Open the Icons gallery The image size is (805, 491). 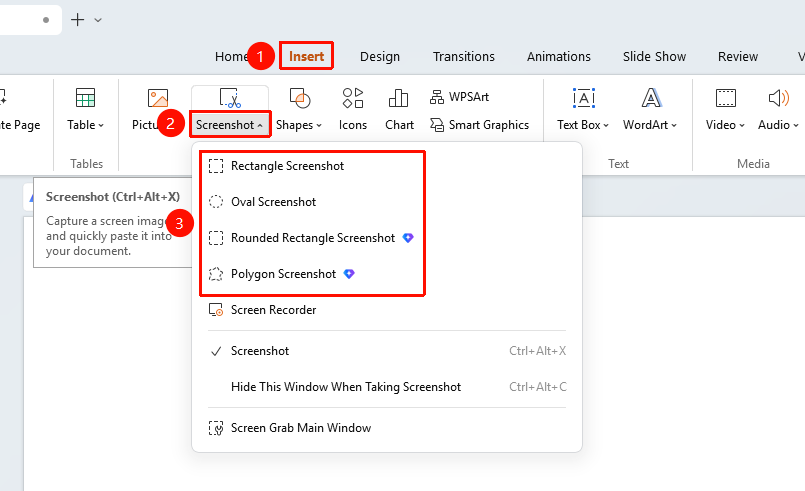coord(353,109)
